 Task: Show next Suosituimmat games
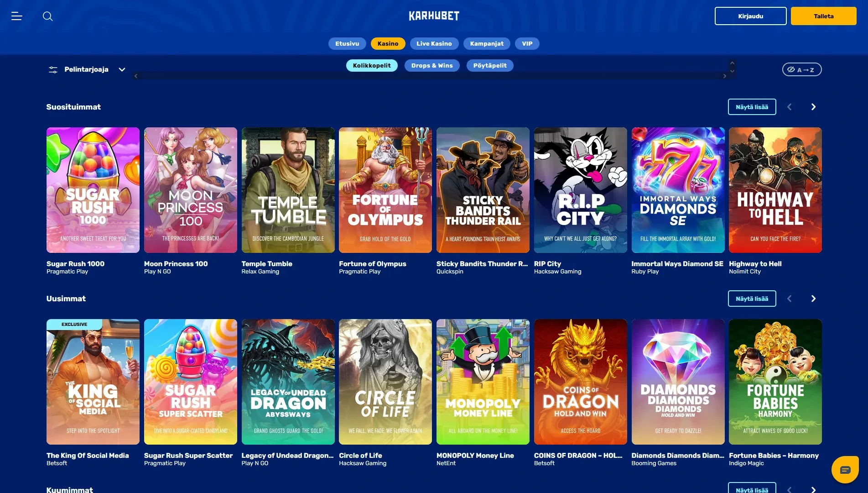(x=813, y=107)
